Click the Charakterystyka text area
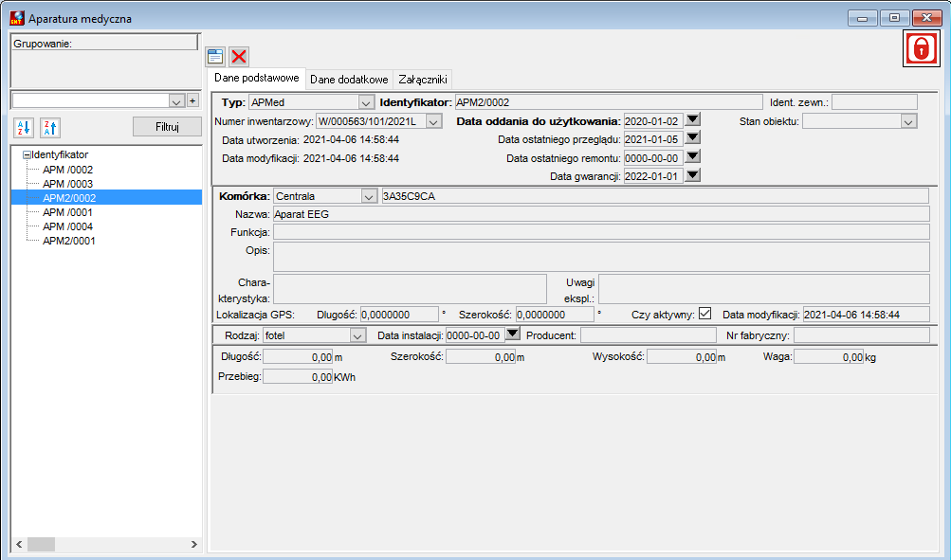Screen dimensions: 951x560 pos(410,289)
